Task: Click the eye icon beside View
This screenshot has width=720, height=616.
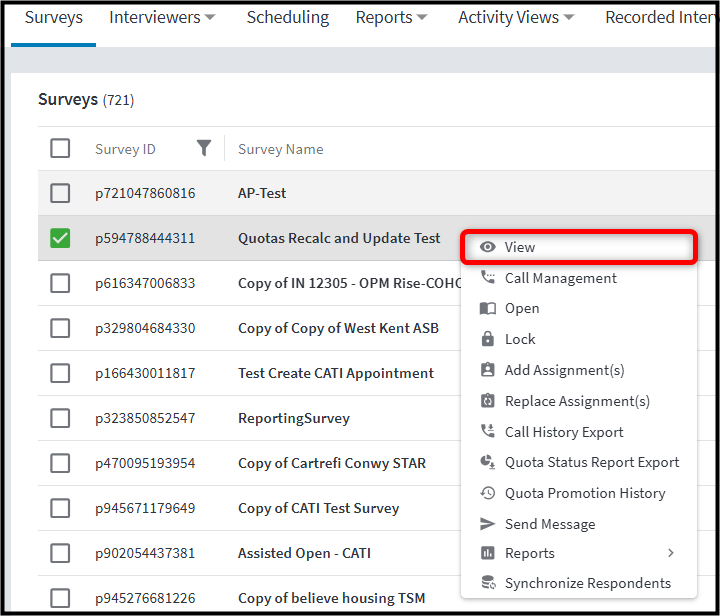Action: 487,247
